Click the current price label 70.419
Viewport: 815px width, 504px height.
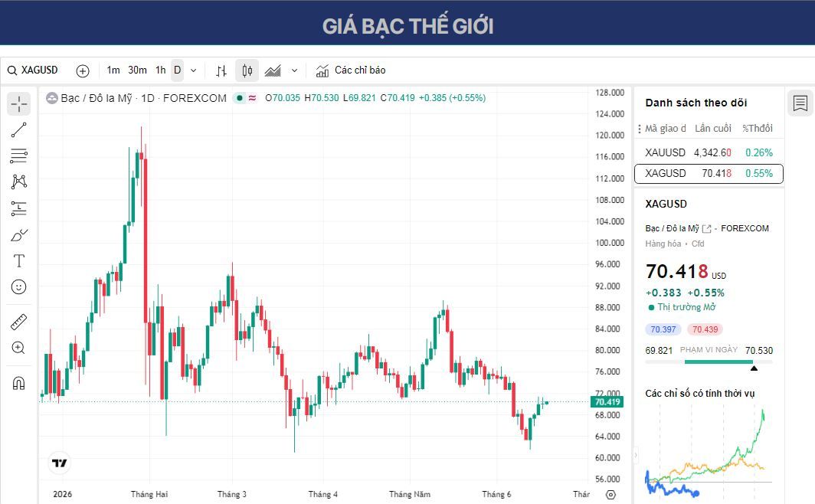point(607,401)
